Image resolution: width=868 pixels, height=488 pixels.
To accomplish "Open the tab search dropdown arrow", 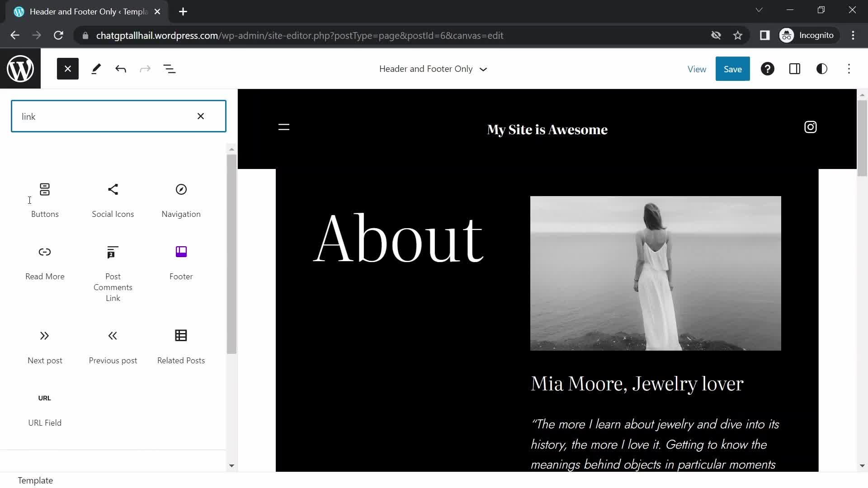I will [x=759, y=10].
